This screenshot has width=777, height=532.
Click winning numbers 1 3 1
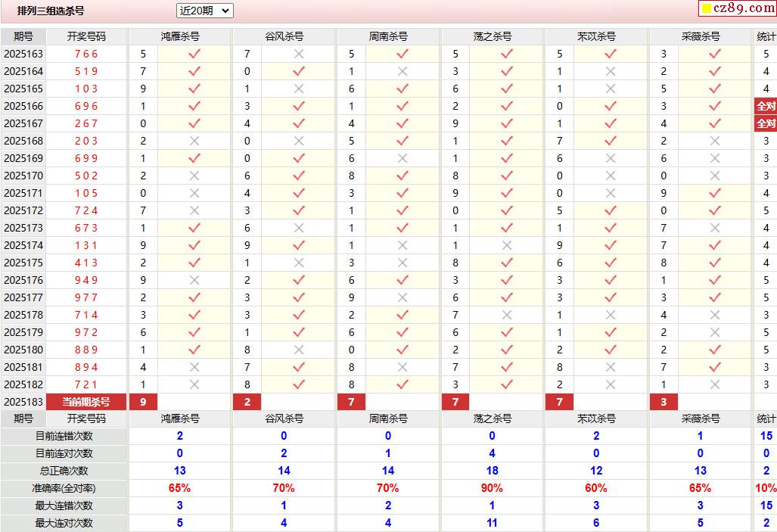[x=86, y=245]
